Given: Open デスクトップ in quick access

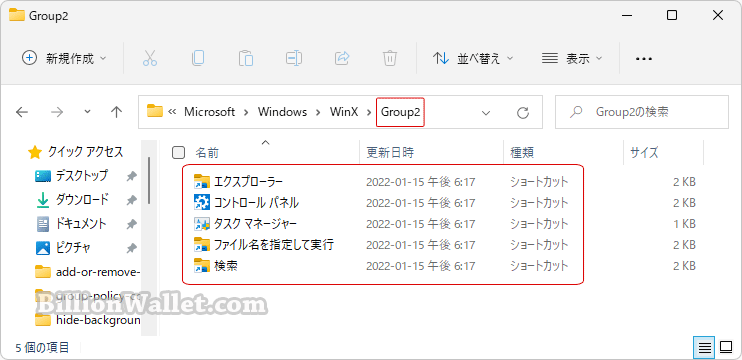Looking at the screenshot, I should click(81, 176).
